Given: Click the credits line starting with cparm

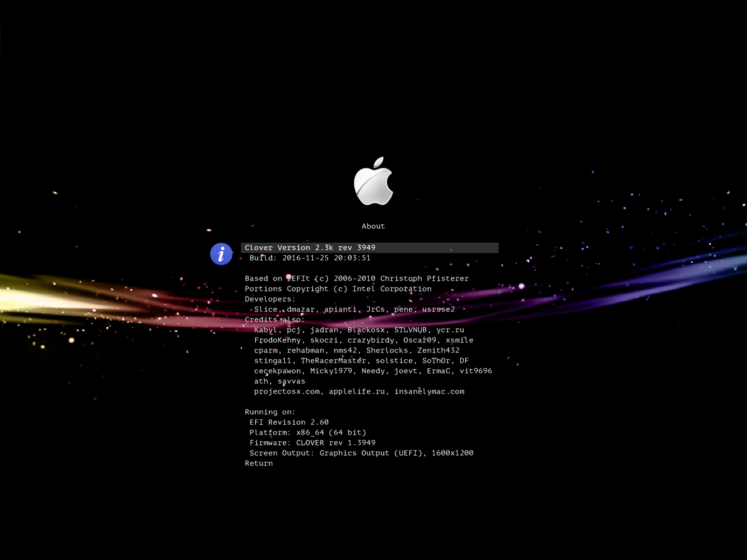Looking at the screenshot, I should pyautogui.click(x=357, y=351).
